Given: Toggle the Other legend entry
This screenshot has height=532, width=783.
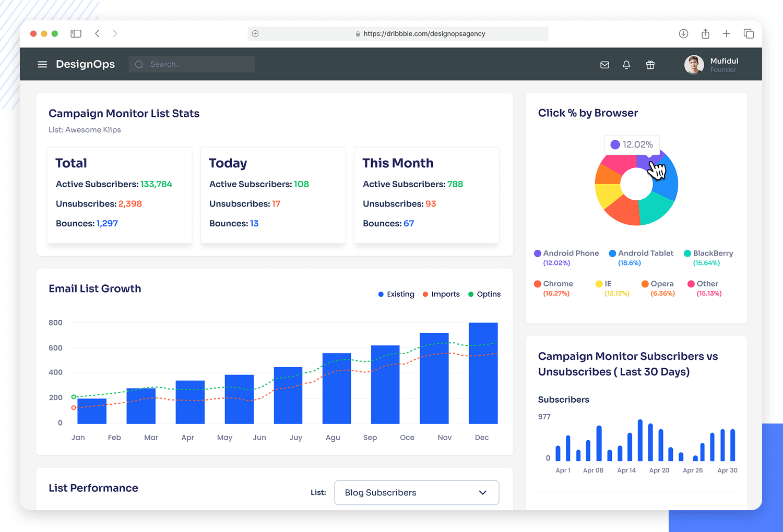Looking at the screenshot, I should [x=704, y=288].
